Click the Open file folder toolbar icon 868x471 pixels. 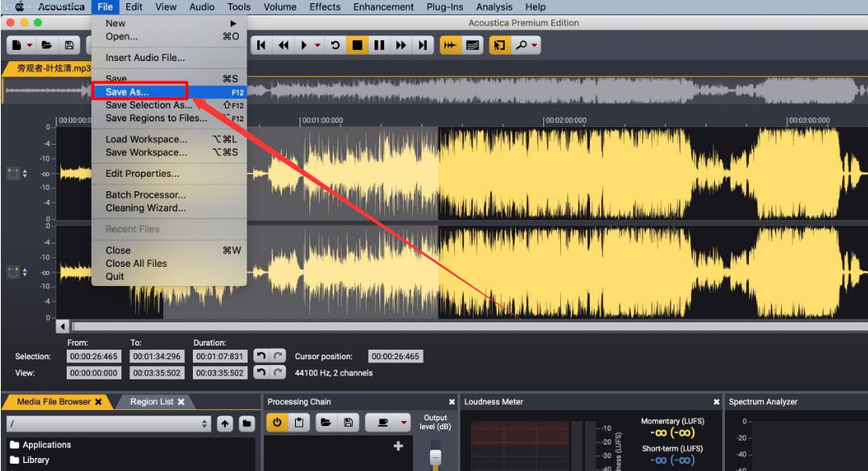point(47,45)
